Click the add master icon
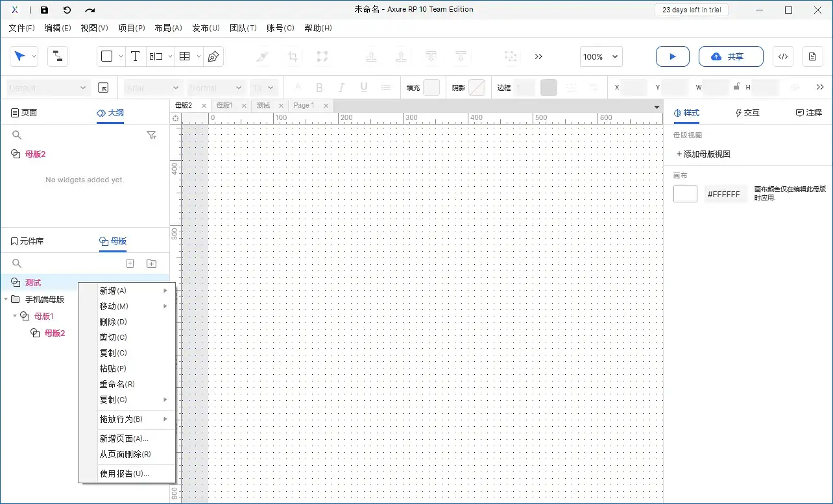833x504 pixels. point(130,263)
